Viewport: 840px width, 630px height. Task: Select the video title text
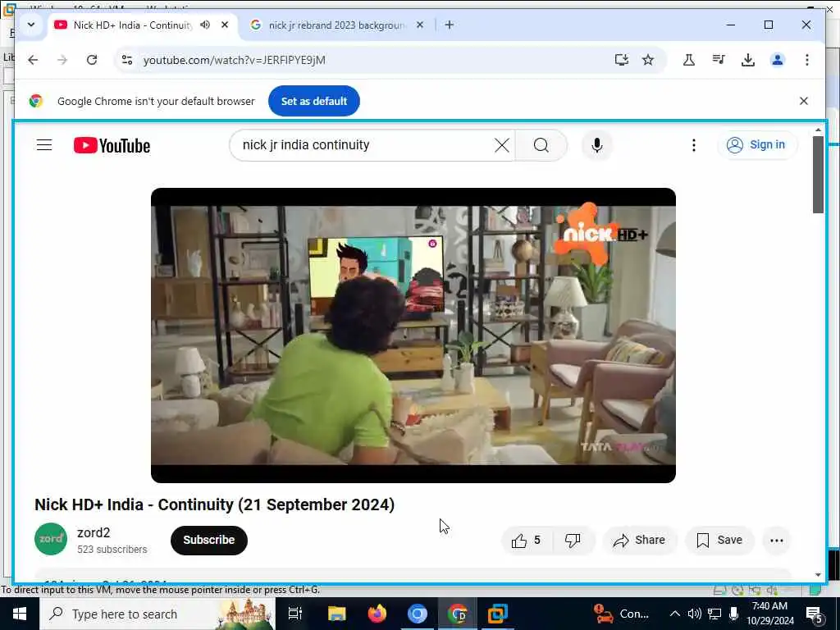point(214,504)
